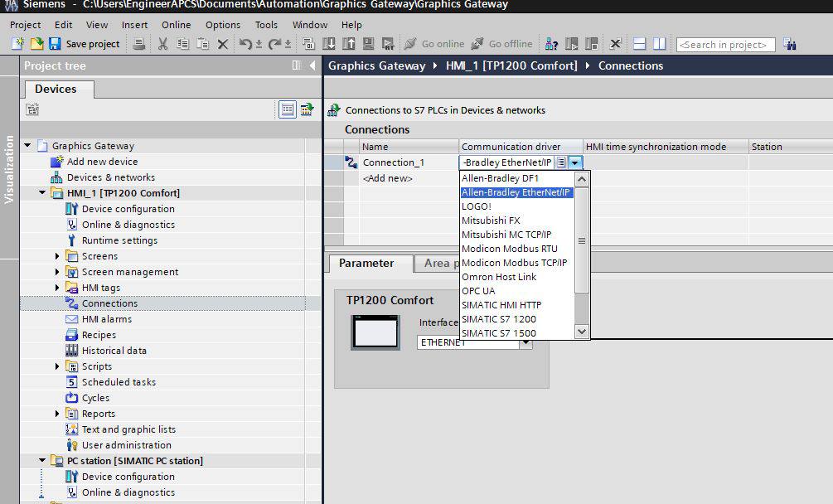Click the communication driver dropdown arrow
833x504 pixels.
575,162
